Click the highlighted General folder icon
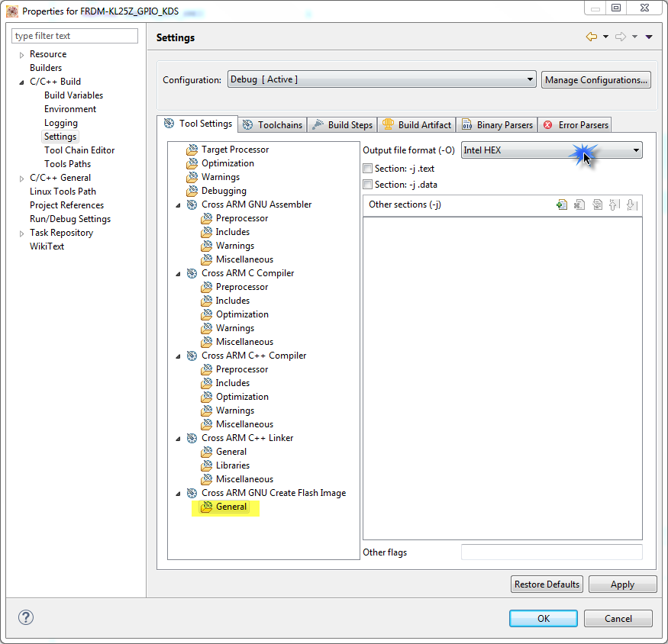Screen dimensions: 668x644 [x=207, y=507]
